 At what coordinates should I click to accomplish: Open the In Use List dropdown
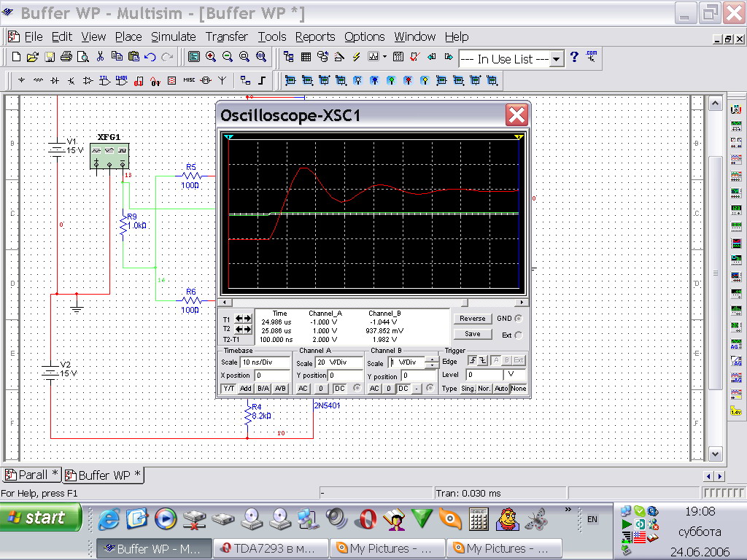(557, 59)
